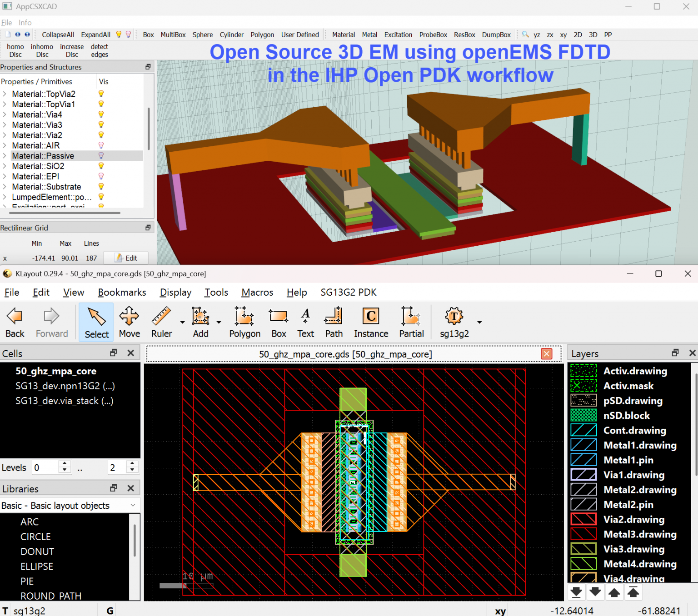Viewport: 698px width, 616px height.
Task: Open the SG13G2 PDK menu
Action: click(349, 293)
